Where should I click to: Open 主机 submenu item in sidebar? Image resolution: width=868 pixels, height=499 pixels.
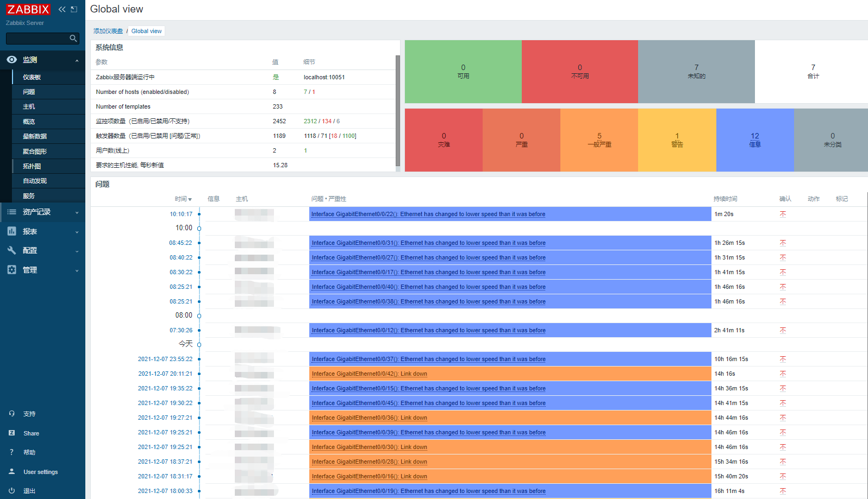point(29,106)
